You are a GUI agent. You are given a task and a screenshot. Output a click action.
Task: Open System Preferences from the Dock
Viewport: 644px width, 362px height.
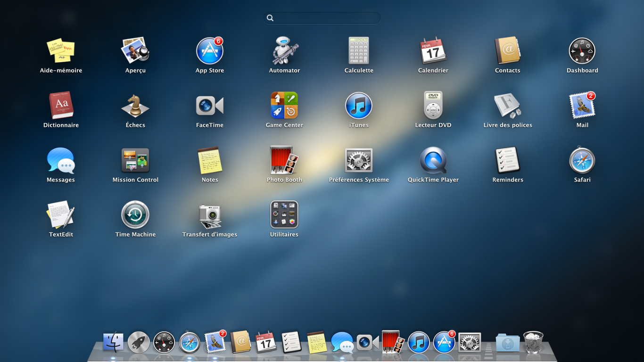[x=470, y=343]
